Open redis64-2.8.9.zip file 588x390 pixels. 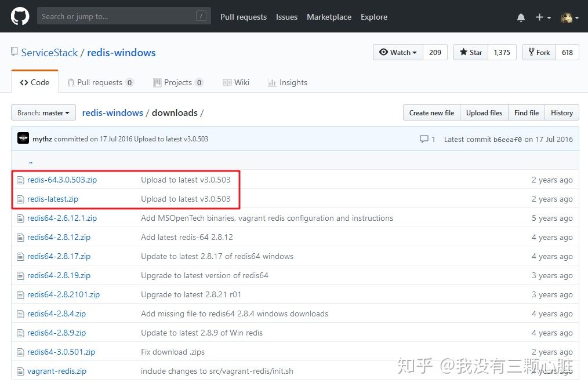click(57, 333)
